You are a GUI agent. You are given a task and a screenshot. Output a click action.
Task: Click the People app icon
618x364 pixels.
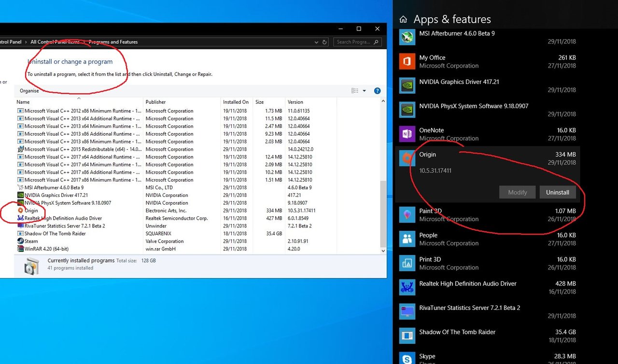point(407,239)
